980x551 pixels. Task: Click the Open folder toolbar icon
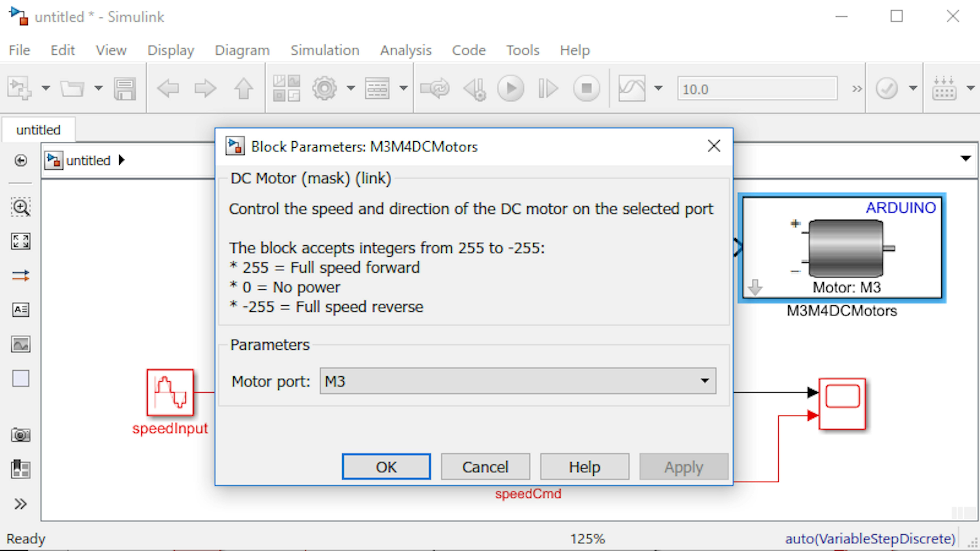[x=72, y=89]
